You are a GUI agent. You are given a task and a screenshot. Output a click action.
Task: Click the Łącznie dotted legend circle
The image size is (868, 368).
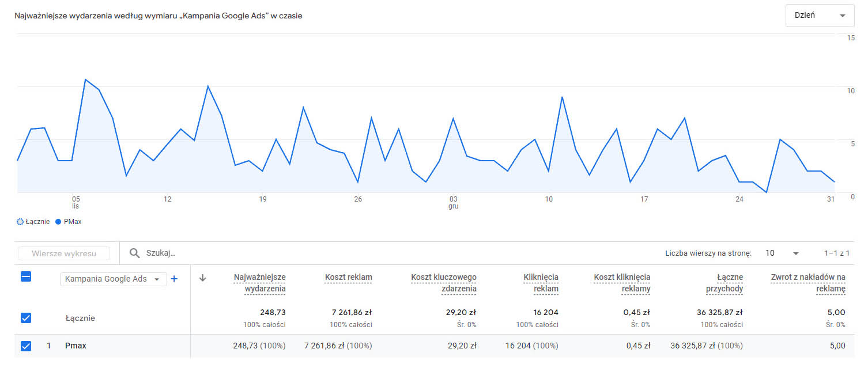click(x=21, y=222)
